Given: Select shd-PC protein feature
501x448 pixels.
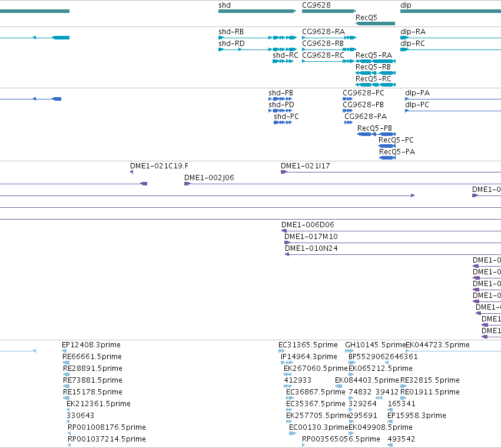Looking at the screenshot, I should [x=283, y=122].
